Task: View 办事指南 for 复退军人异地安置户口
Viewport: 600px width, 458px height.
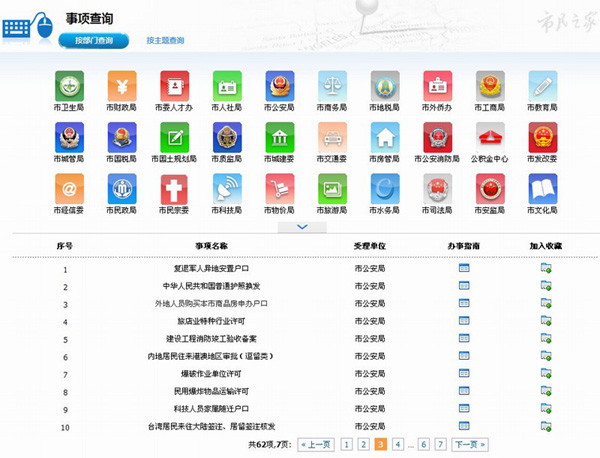Action: click(463, 268)
